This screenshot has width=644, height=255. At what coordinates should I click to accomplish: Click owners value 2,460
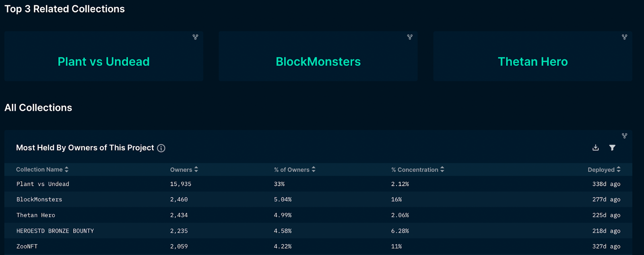point(179,199)
